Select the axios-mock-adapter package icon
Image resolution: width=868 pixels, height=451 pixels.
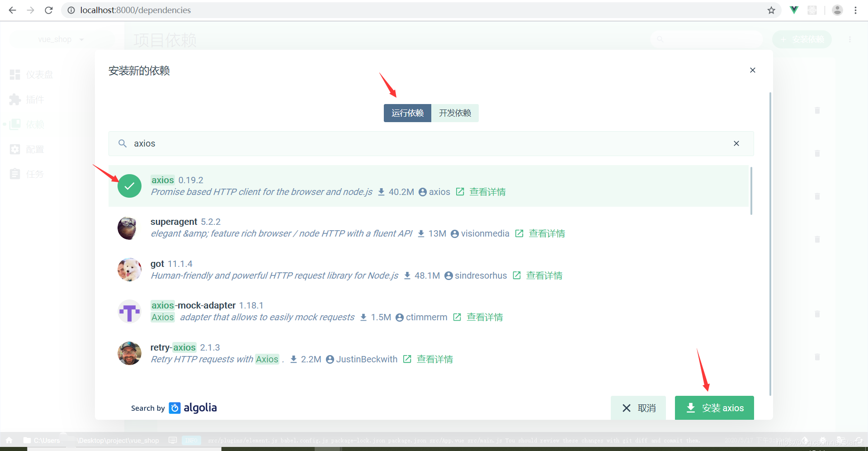coord(130,312)
